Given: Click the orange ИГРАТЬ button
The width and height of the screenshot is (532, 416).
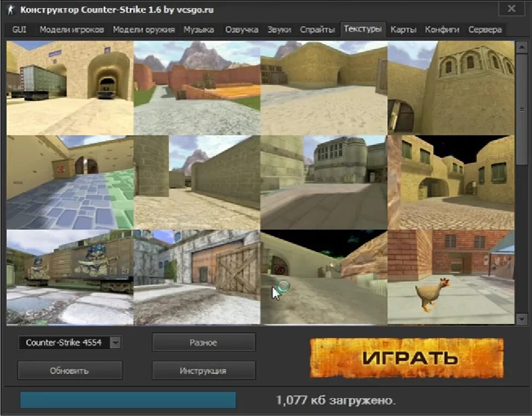Looking at the screenshot, I should tap(407, 358).
